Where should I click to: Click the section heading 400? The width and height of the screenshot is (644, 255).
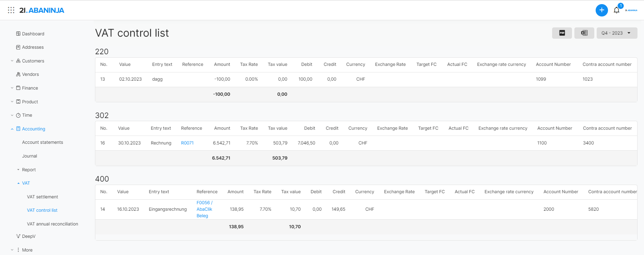pyautogui.click(x=102, y=179)
